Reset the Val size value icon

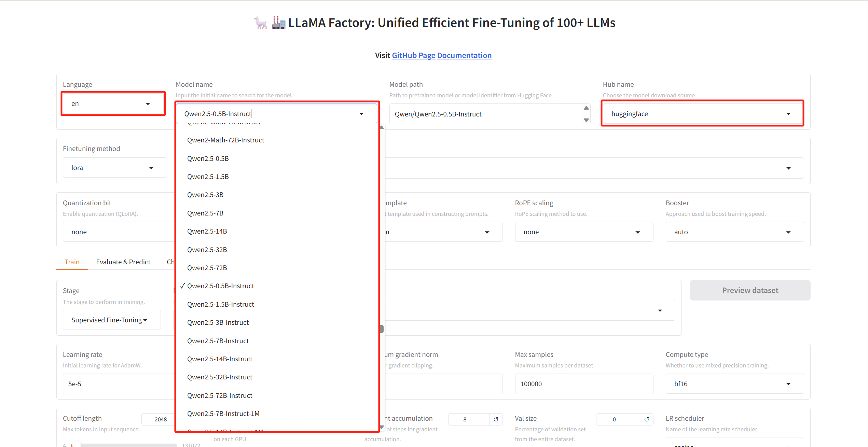pyautogui.click(x=646, y=419)
